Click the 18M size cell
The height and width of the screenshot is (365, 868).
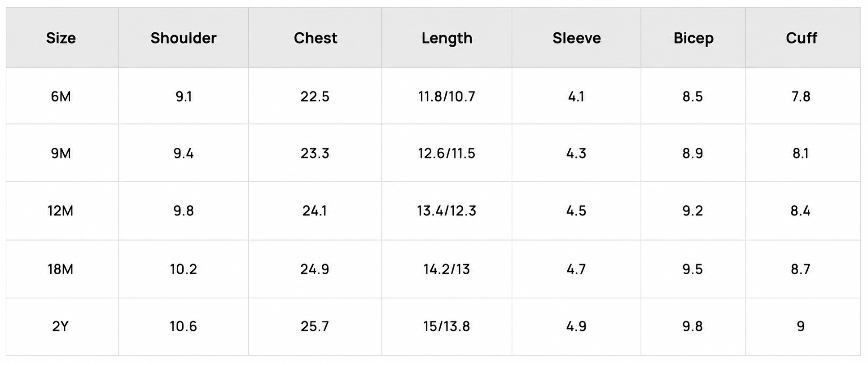click(x=61, y=269)
